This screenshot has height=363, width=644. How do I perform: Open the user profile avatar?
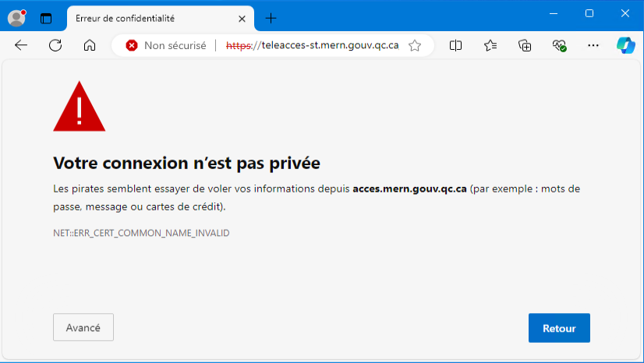tap(16, 17)
